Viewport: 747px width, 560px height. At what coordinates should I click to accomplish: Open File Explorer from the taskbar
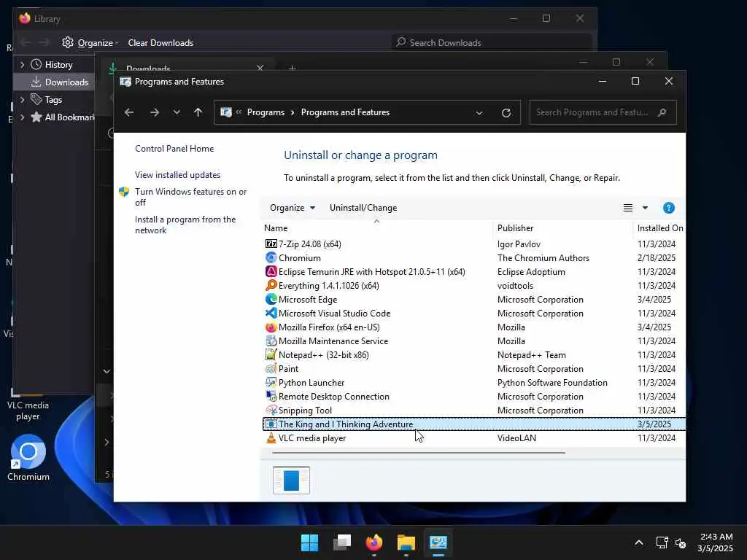(406, 542)
